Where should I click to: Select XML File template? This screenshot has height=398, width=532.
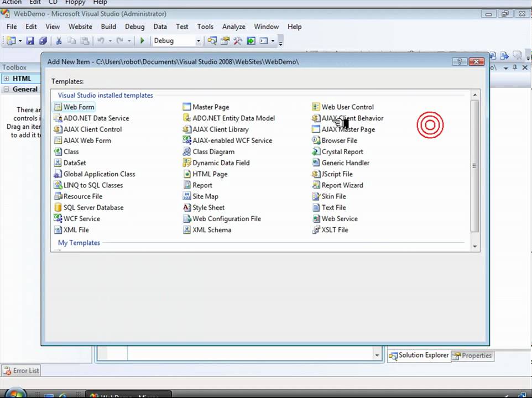pyautogui.click(x=71, y=230)
